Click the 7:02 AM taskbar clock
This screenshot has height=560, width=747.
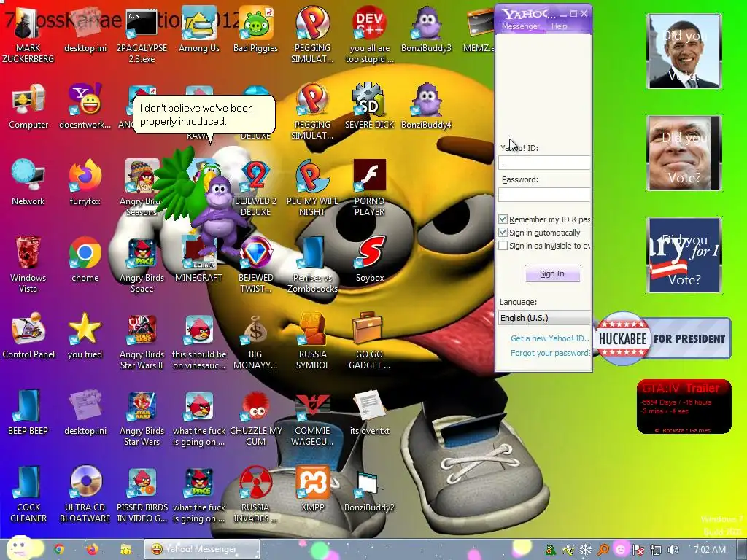710,550
